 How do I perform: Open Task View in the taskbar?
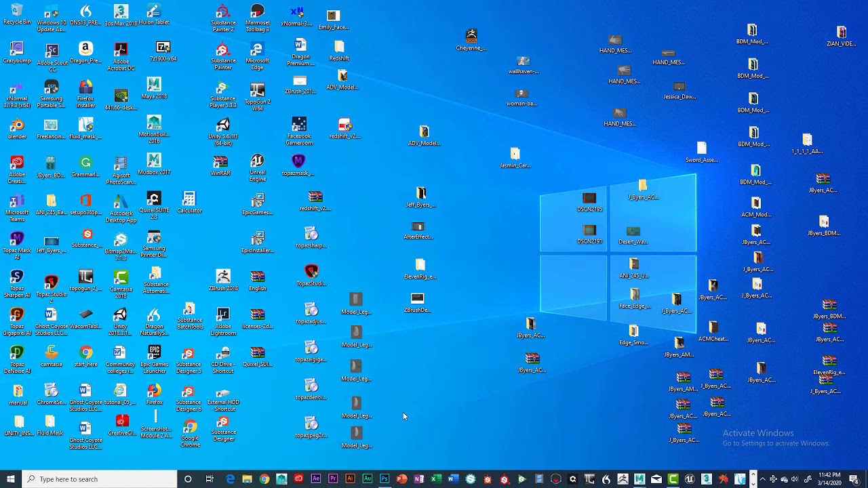pos(210,479)
